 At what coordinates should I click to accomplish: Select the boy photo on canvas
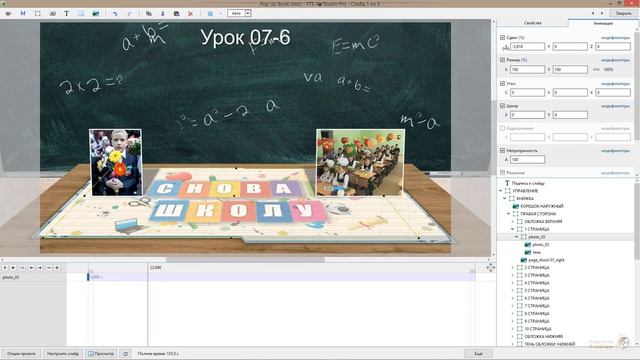point(116,162)
